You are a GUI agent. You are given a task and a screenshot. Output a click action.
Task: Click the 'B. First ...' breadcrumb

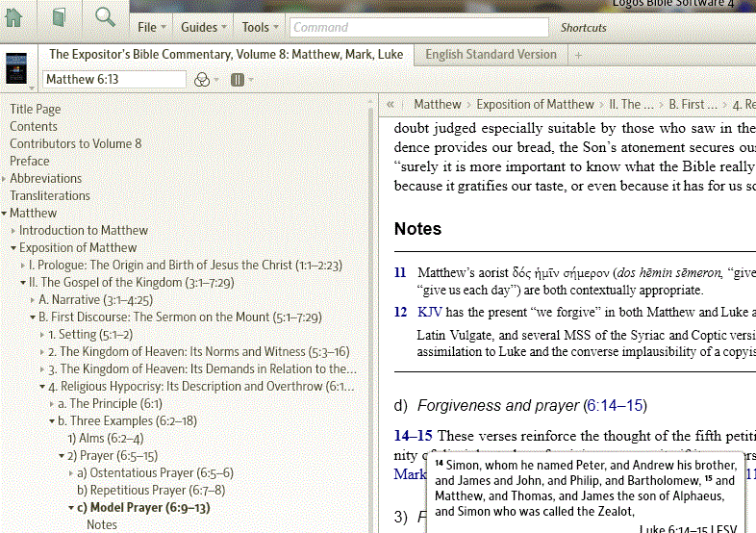[693, 104]
